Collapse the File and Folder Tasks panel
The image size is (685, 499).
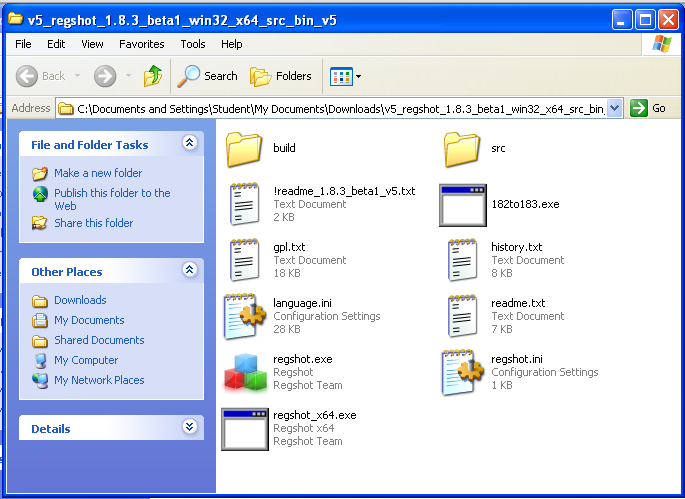coord(190,142)
